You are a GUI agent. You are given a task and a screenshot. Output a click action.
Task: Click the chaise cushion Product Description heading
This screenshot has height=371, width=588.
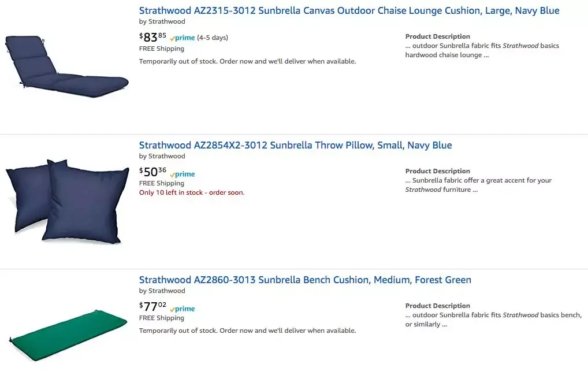pos(438,36)
